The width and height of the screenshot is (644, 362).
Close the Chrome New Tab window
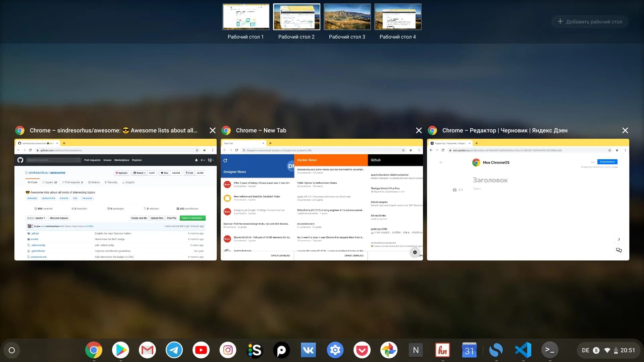pos(419,130)
